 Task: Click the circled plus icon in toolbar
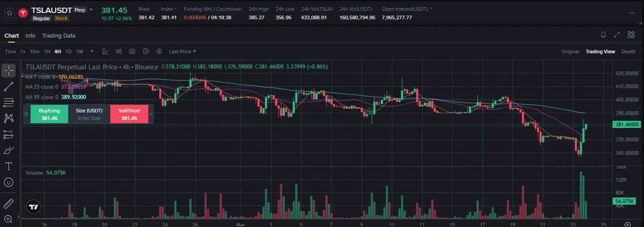click(146, 51)
